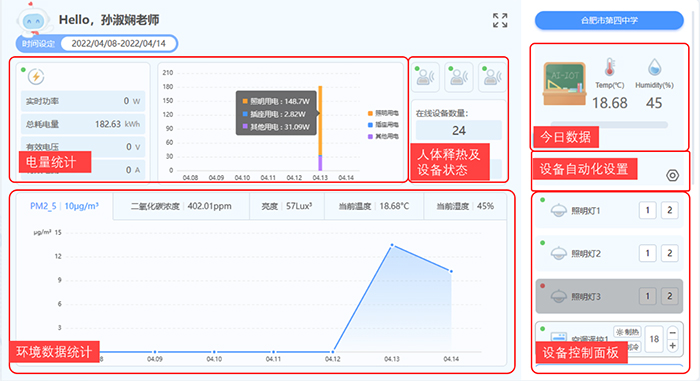700x381 pixels.
Task: Click the lamp icon for 照明灯2
Action: 558,253
